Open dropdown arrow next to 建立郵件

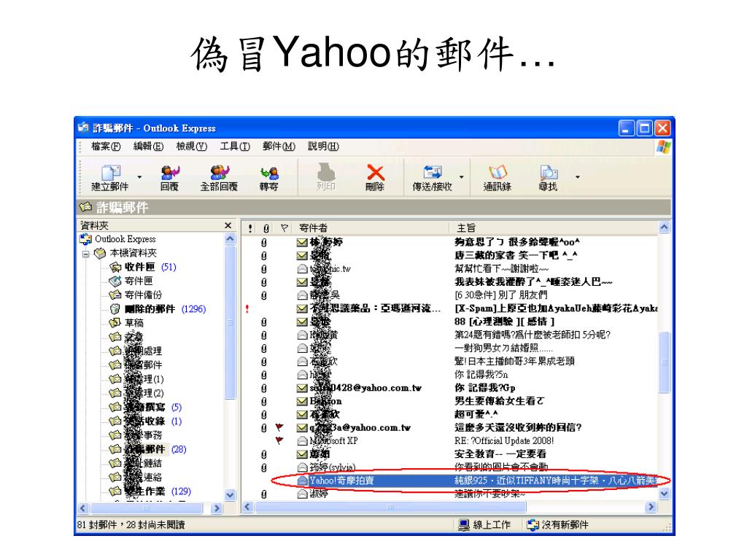[139, 177]
